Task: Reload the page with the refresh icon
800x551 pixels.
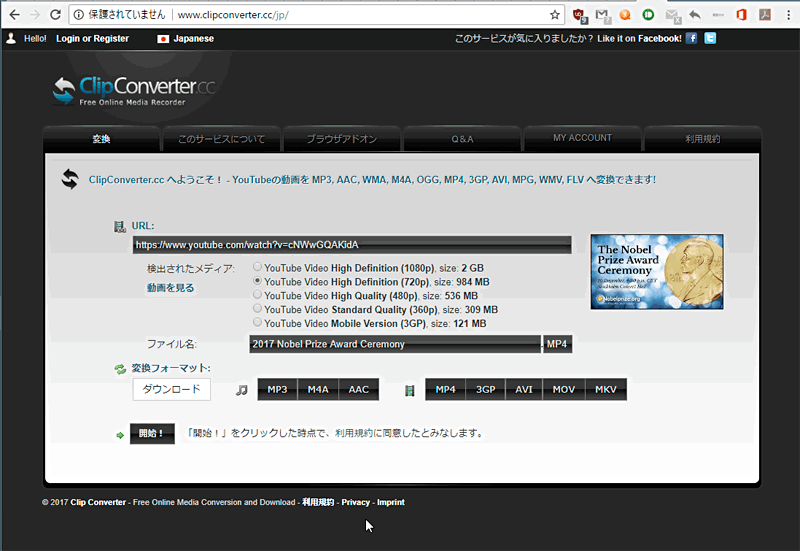Action: click(56, 15)
